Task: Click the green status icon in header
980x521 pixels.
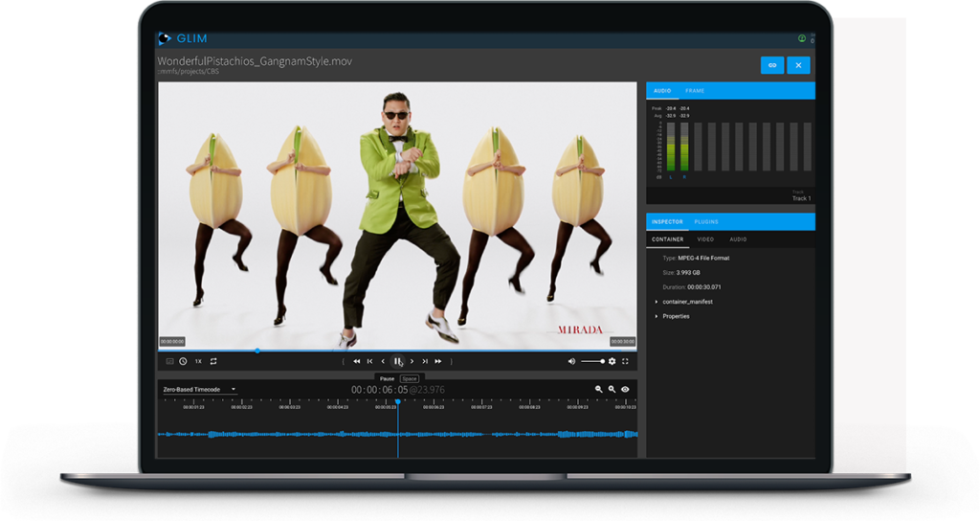Action: pos(802,38)
